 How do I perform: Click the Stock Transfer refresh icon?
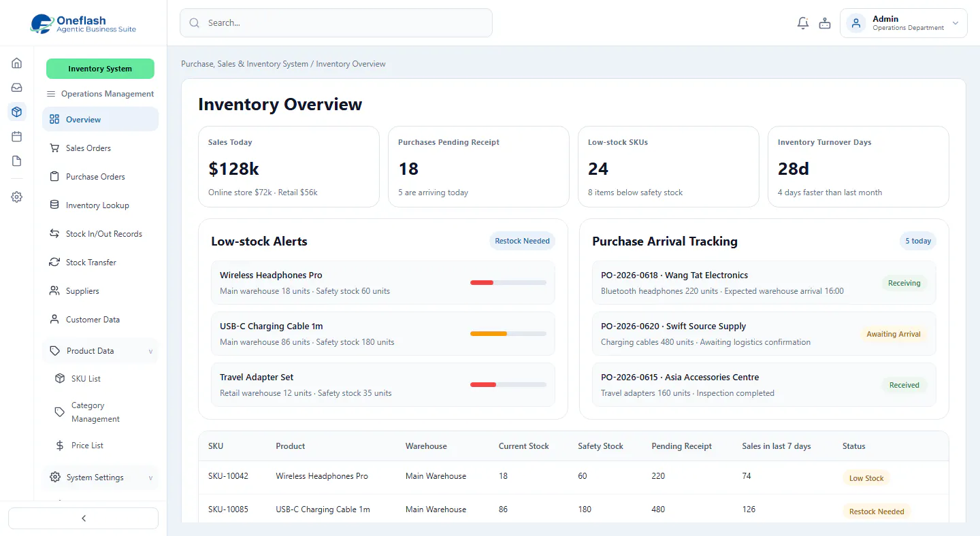pos(54,263)
